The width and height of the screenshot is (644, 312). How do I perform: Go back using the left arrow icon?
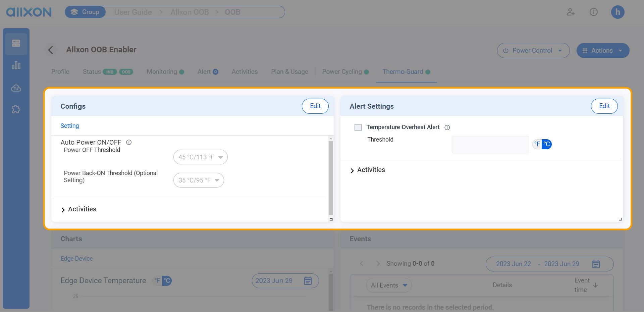51,50
